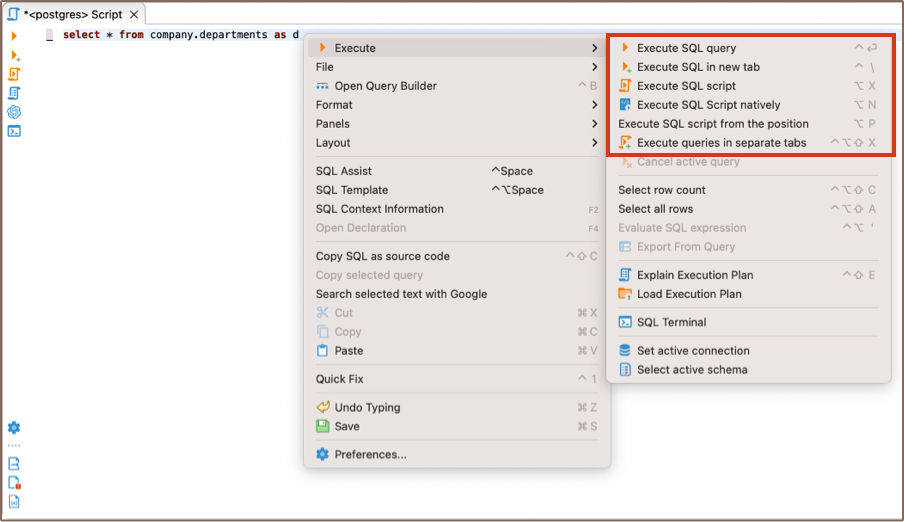Click the variables page icon at sidebar bottom
Viewport: 904px width, 522px height.
14,502
